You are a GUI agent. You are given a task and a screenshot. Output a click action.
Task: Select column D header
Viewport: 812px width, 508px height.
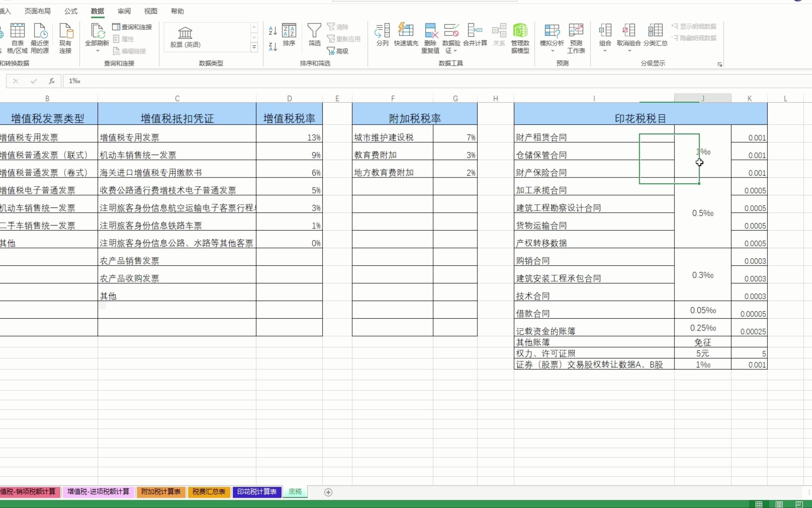pos(289,99)
